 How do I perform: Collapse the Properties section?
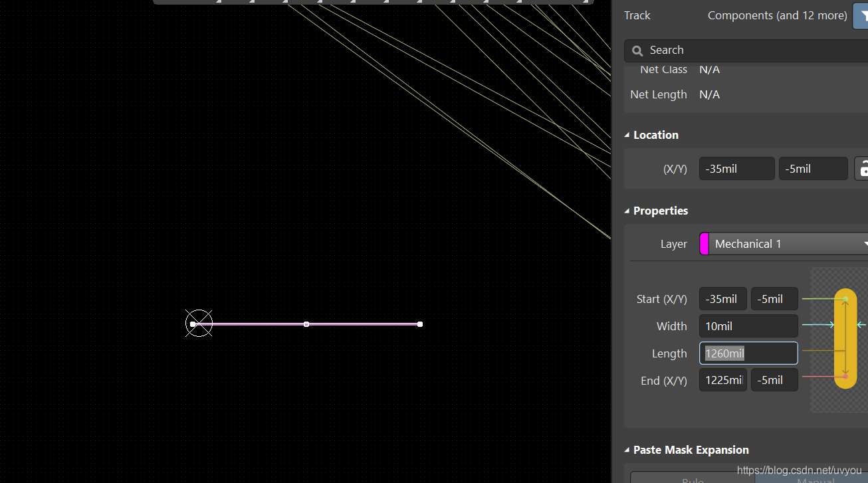tap(627, 211)
